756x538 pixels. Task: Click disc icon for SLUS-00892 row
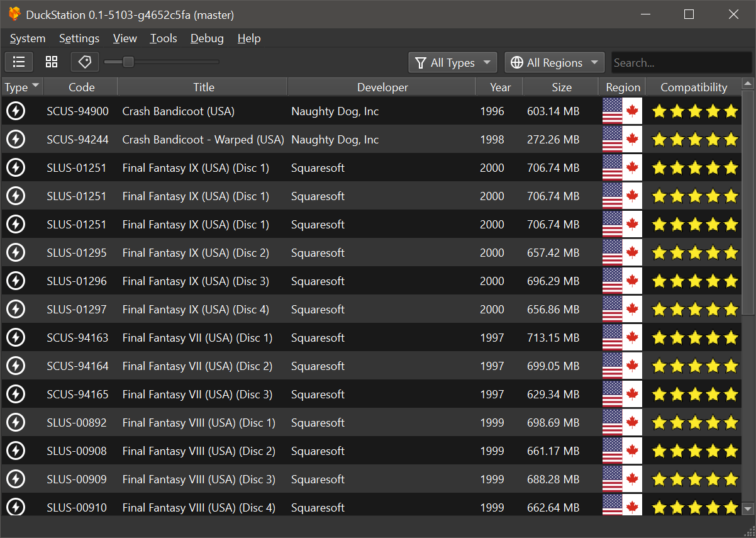click(x=16, y=423)
